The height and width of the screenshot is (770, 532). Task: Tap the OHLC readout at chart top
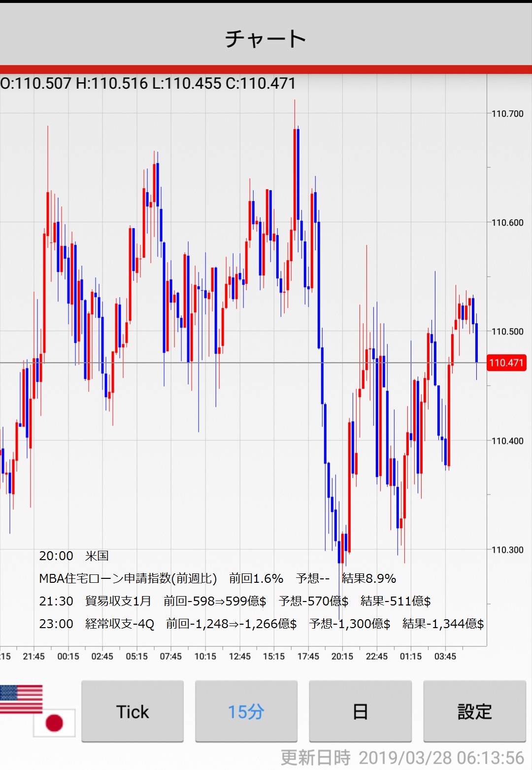tap(148, 83)
